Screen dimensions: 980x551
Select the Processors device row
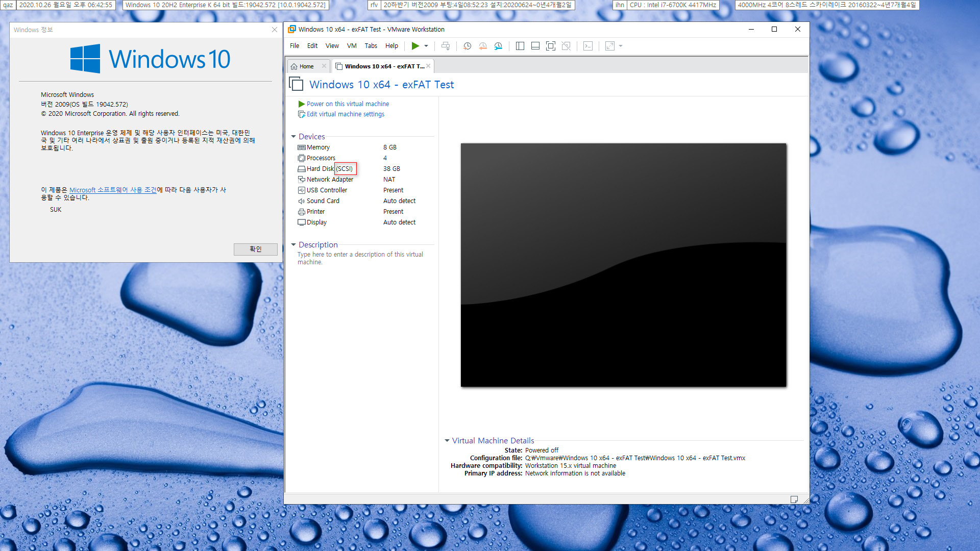pyautogui.click(x=365, y=158)
